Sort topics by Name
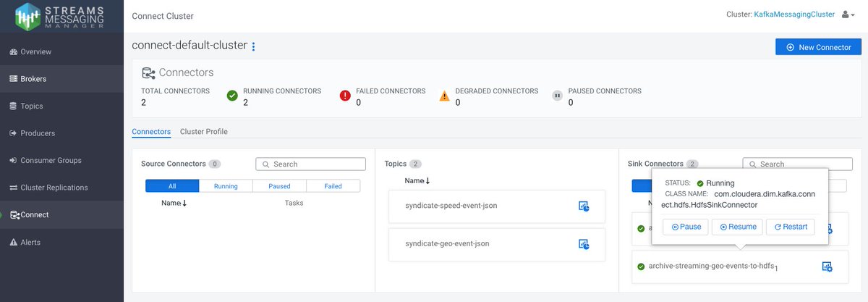868x302 pixels. click(417, 181)
